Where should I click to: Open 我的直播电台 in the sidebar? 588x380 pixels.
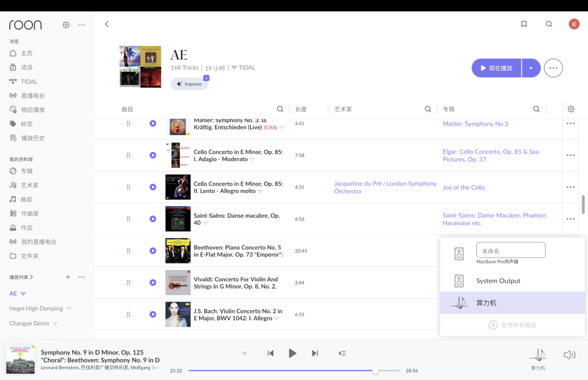coord(33,242)
